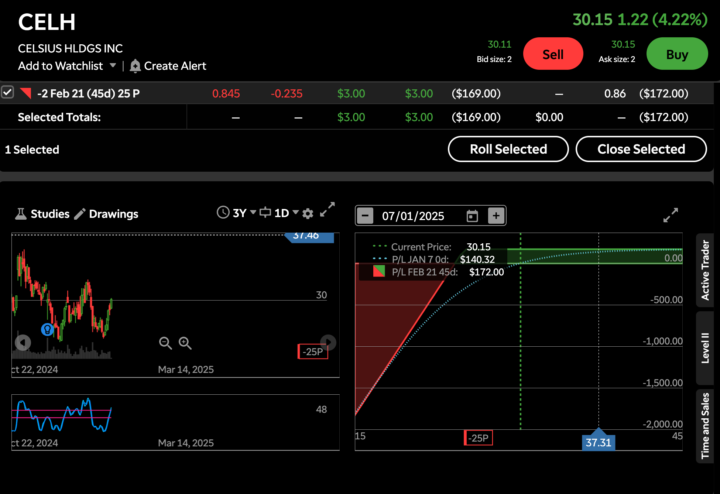Open the calendar date picker icon
The height and width of the screenshot is (494, 720).
pos(472,216)
